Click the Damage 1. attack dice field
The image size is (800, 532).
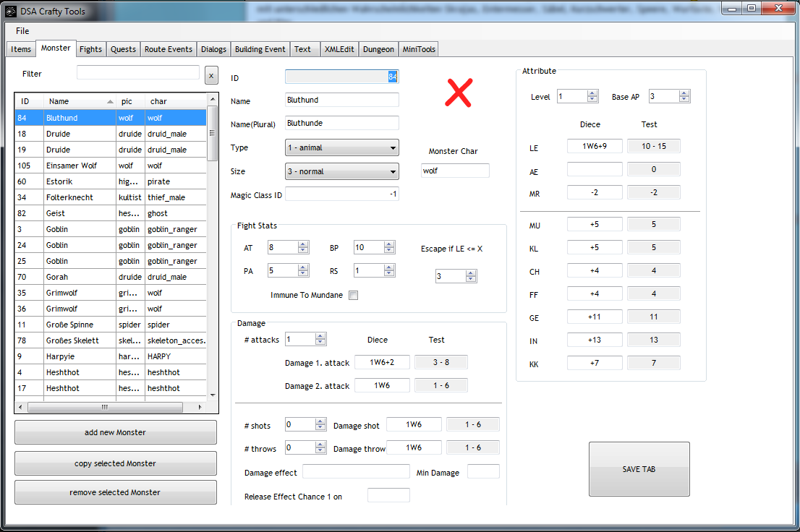click(x=382, y=362)
